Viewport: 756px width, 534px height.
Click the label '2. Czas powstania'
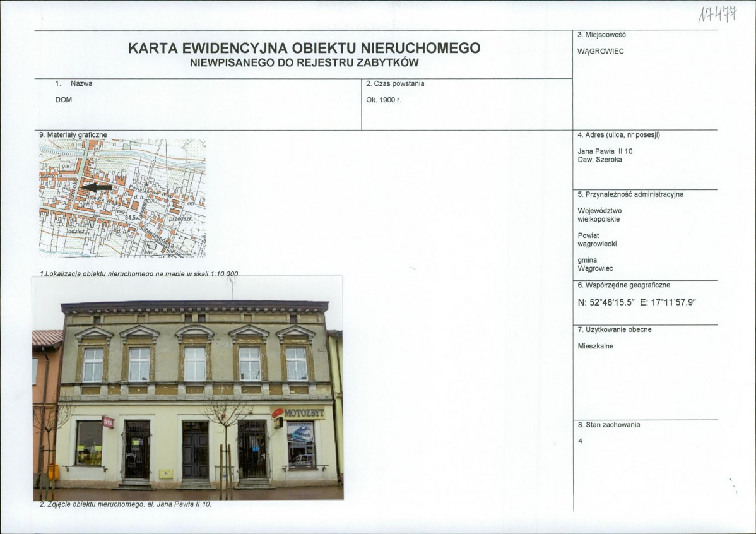[396, 83]
